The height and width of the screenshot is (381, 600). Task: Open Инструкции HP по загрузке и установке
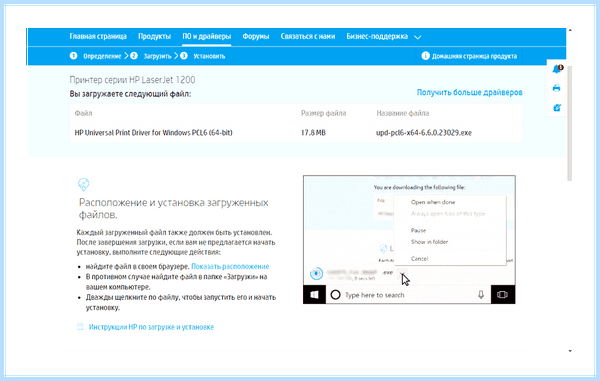click(151, 327)
